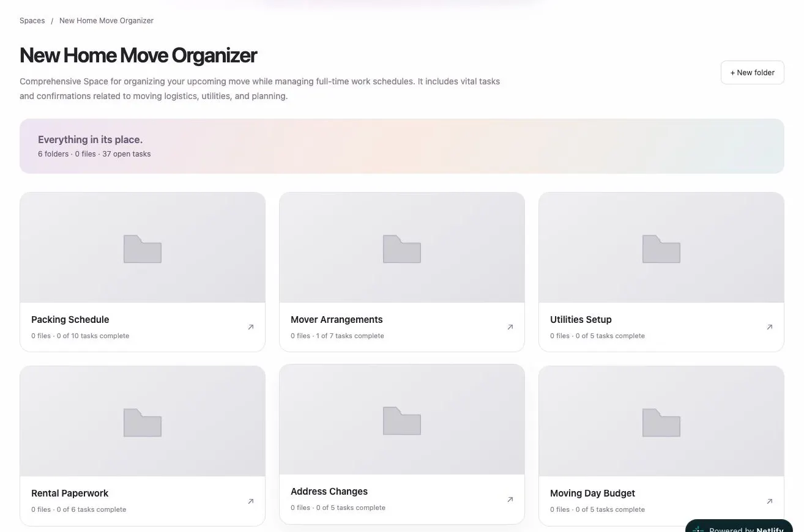Select the Rental Paperwork folder title

pyautogui.click(x=70, y=493)
